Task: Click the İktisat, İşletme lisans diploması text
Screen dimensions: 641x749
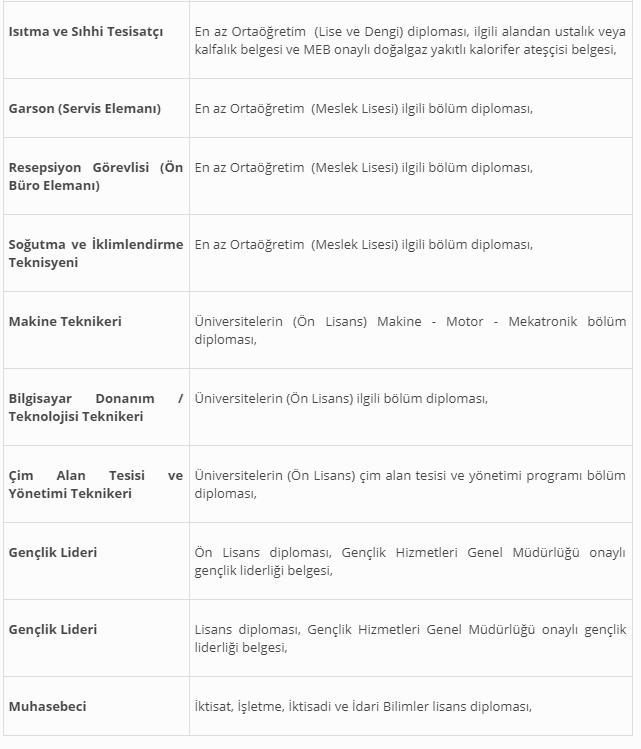Action: (x=362, y=706)
